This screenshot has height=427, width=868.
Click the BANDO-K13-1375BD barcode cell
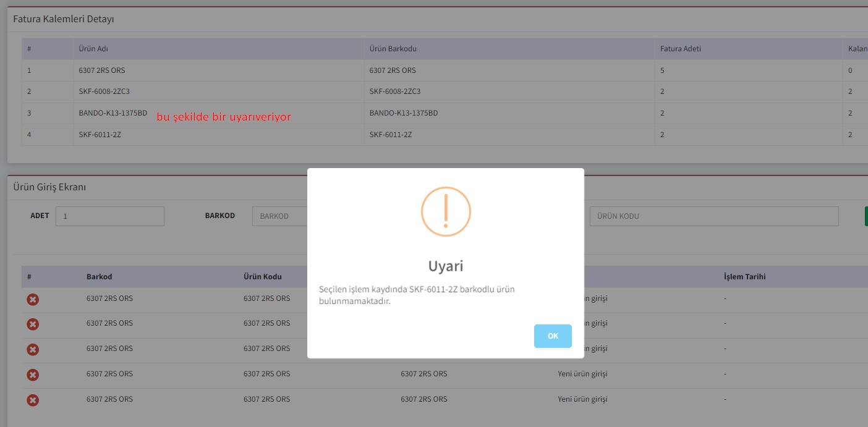[x=404, y=113]
